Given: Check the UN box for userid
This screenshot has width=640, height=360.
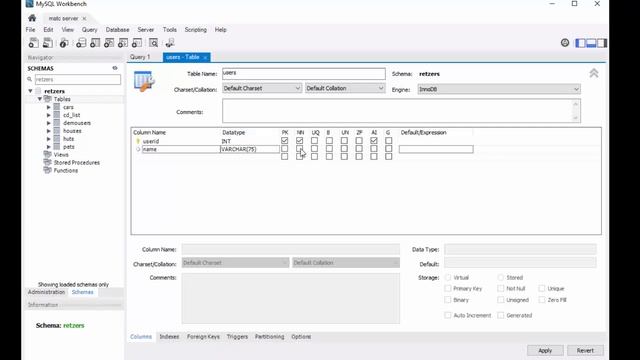Looking at the screenshot, I should click(x=344, y=140).
